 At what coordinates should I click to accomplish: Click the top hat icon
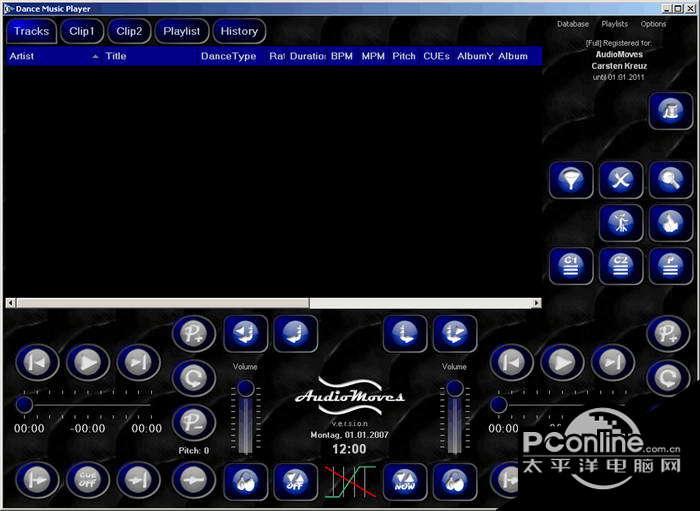671,111
